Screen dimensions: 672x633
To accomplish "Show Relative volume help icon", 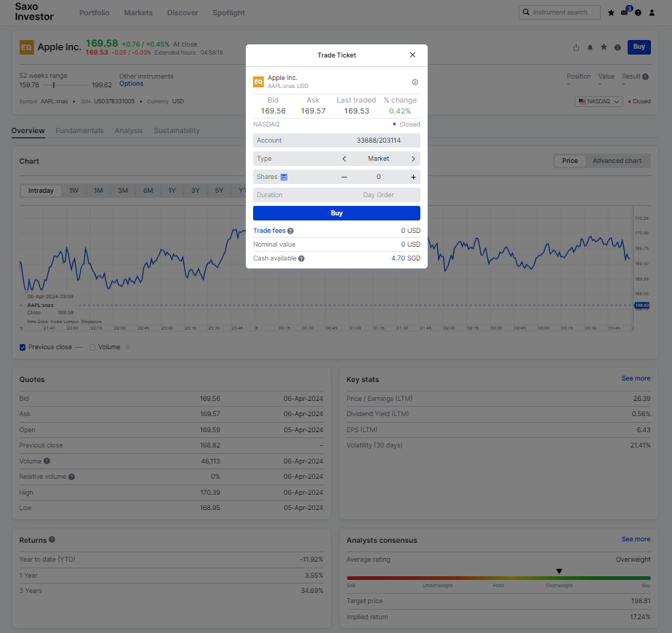I will pos(71,477).
